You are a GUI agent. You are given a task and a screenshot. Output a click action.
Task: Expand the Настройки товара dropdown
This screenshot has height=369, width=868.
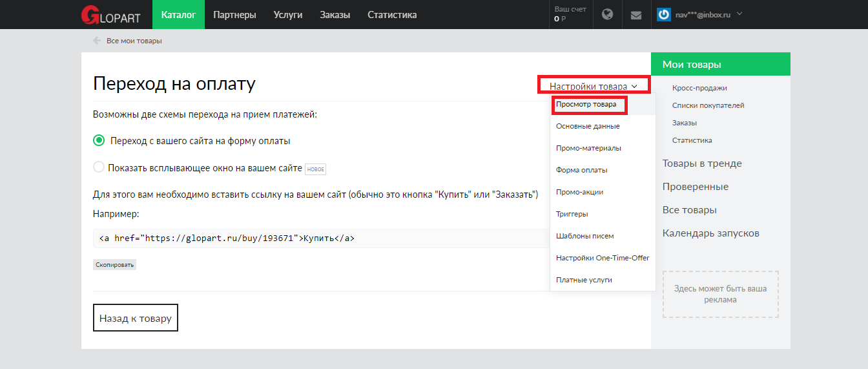pyautogui.click(x=594, y=86)
